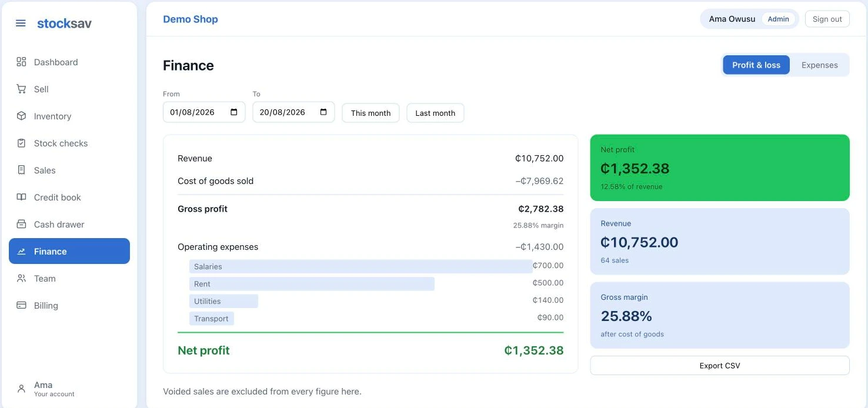The image size is (868, 408).
Task: Click the Net profit label in table footer
Action: (203, 350)
